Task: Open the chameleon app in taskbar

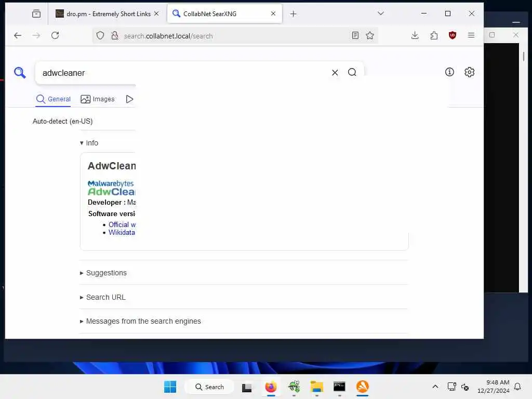Action: [x=294, y=387]
